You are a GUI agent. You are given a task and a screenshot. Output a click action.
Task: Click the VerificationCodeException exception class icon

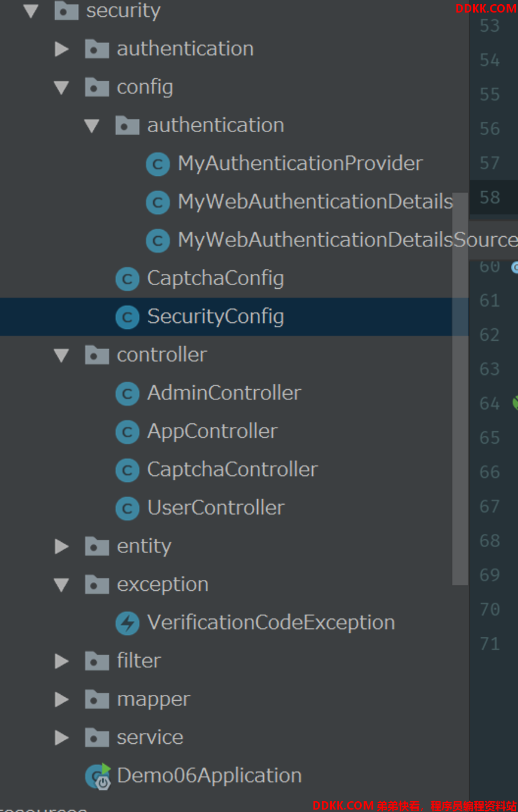tap(127, 623)
